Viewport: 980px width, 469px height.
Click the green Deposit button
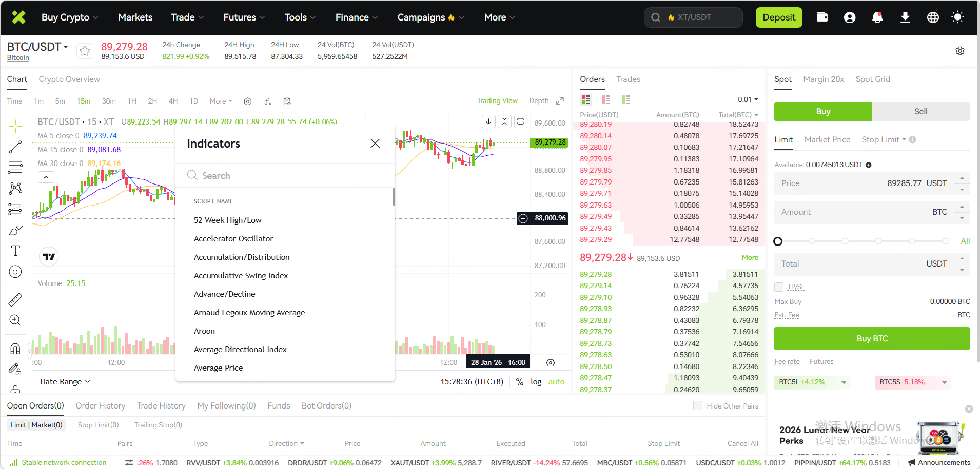778,17
